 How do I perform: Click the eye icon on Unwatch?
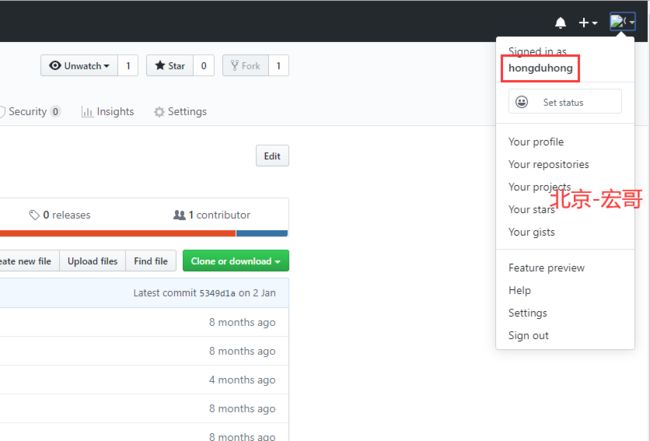[x=55, y=65]
